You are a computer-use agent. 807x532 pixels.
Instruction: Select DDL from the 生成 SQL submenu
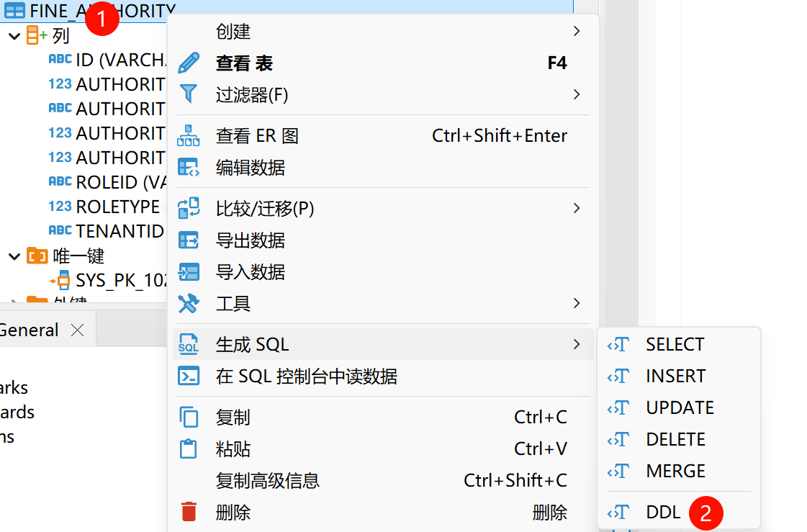662,512
